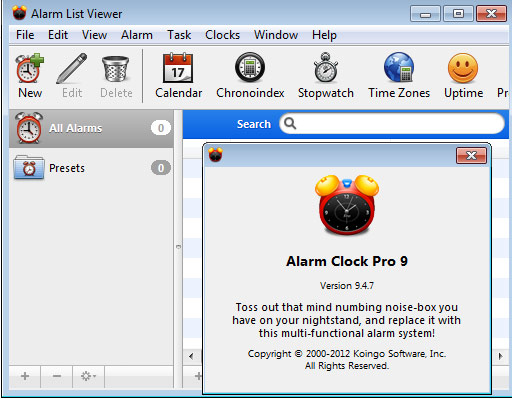The image size is (512, 399).
Task: Click the sidebar plus add button
Action: click(25, 376)
